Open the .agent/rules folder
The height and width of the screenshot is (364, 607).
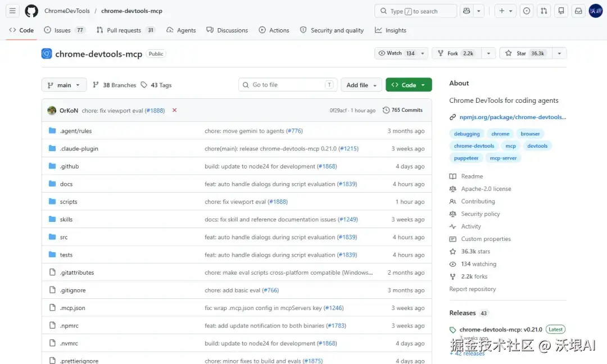(76, 131)
